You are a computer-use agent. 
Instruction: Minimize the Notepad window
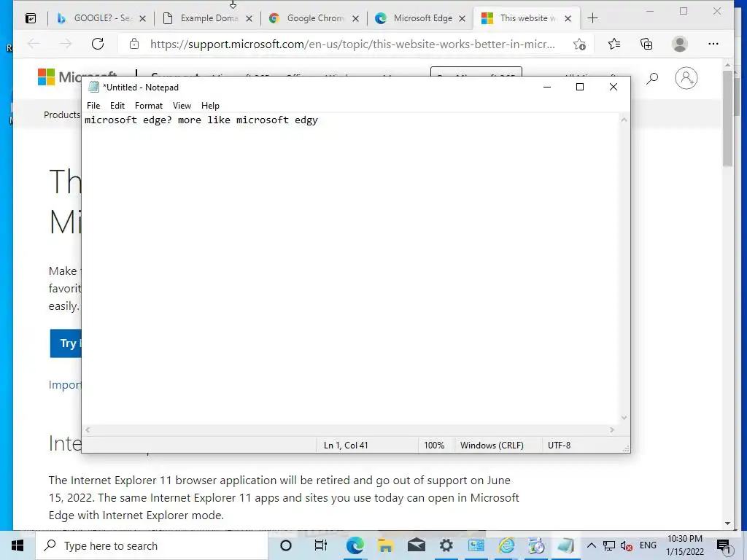tap(547, 87)
